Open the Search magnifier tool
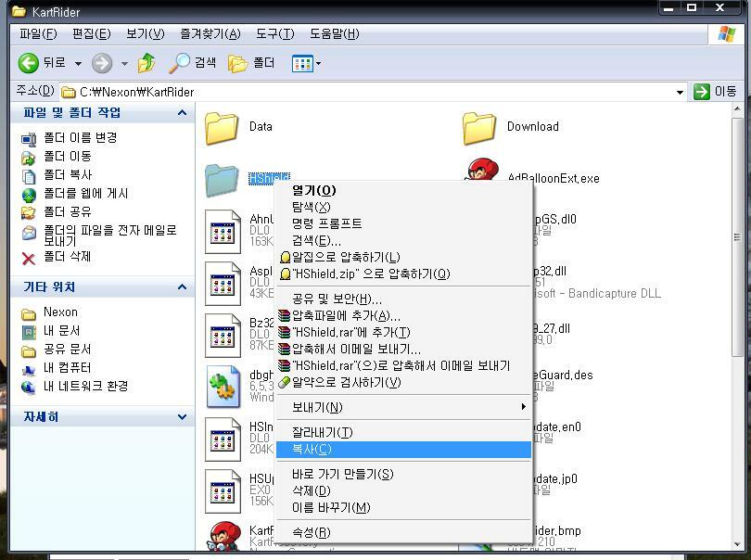Image resolution: width=751 pixels, height=560 pixels. point(179,63)
